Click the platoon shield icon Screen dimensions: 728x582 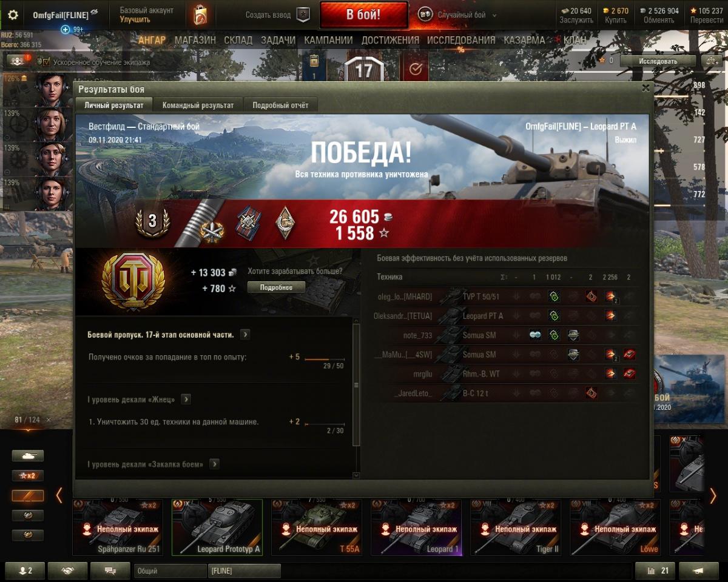point(303,15)
